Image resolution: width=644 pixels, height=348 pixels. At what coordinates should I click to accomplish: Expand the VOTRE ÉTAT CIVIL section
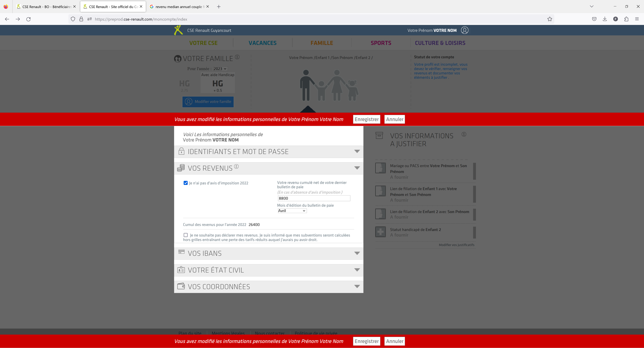(x=269, y=270)
